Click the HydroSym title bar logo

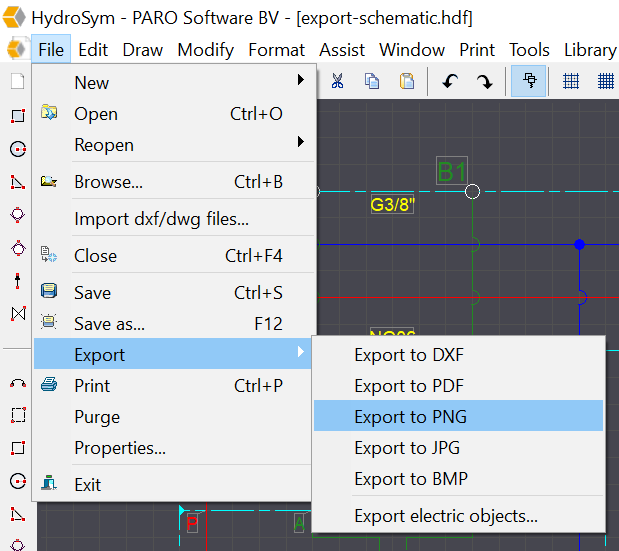click(14, 17)
